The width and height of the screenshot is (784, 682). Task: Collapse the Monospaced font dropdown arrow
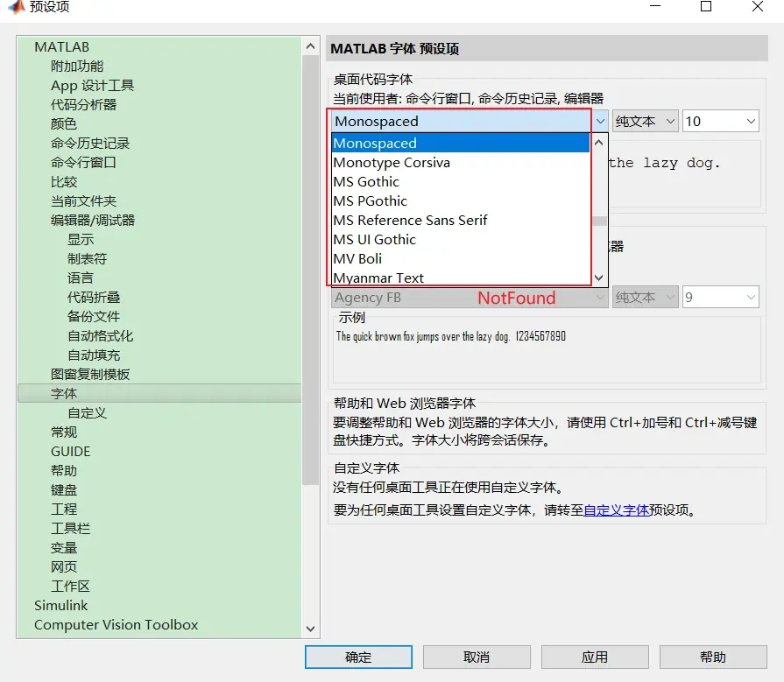pyautogui.click(x=600, y=122)
